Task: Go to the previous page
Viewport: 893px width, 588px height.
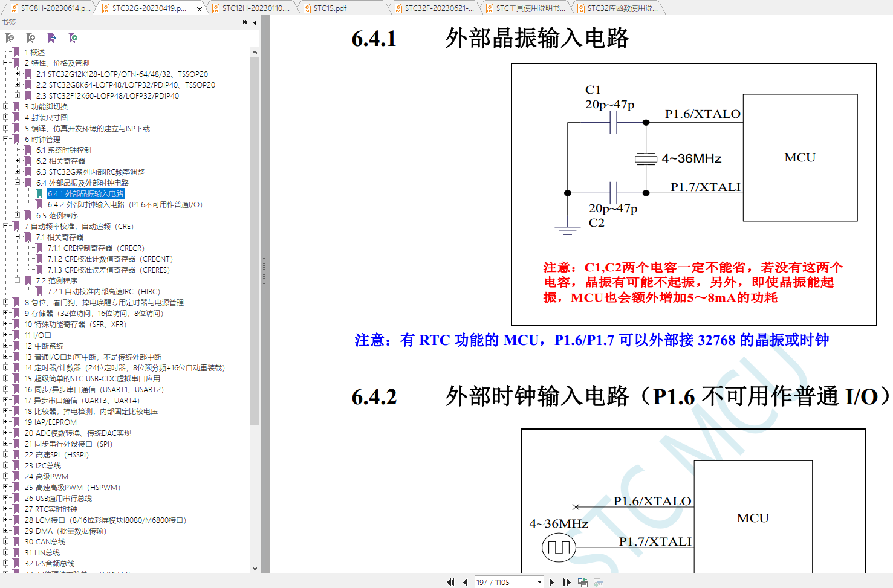Action: (x=466, y=582)
